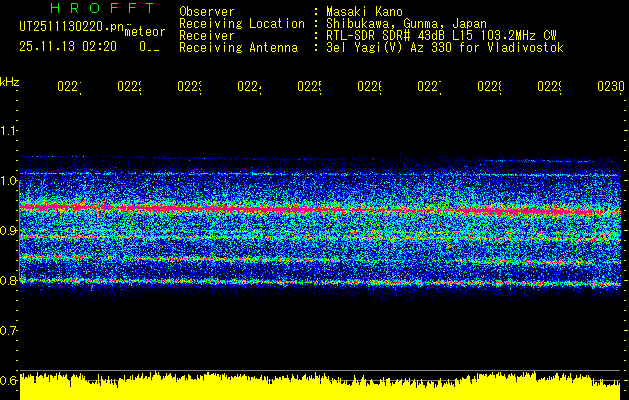Click the 'Receiving Antenna' label
The width and height of the screenshot is (629, 400).
(x=238, y=48)
